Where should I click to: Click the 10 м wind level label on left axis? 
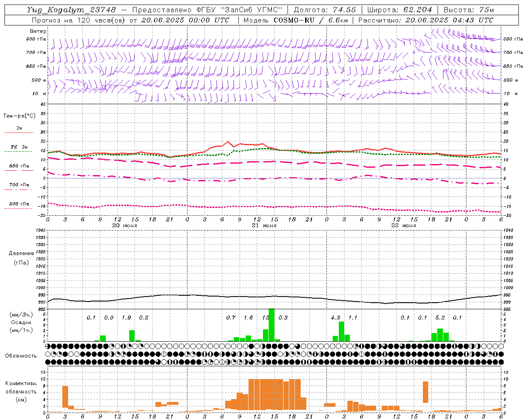pos(40,94)
